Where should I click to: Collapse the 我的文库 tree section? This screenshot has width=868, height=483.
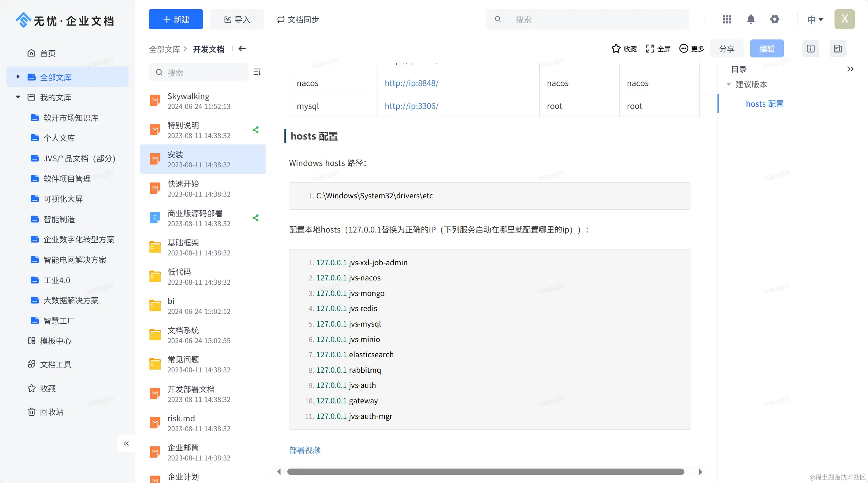(18, 97)
